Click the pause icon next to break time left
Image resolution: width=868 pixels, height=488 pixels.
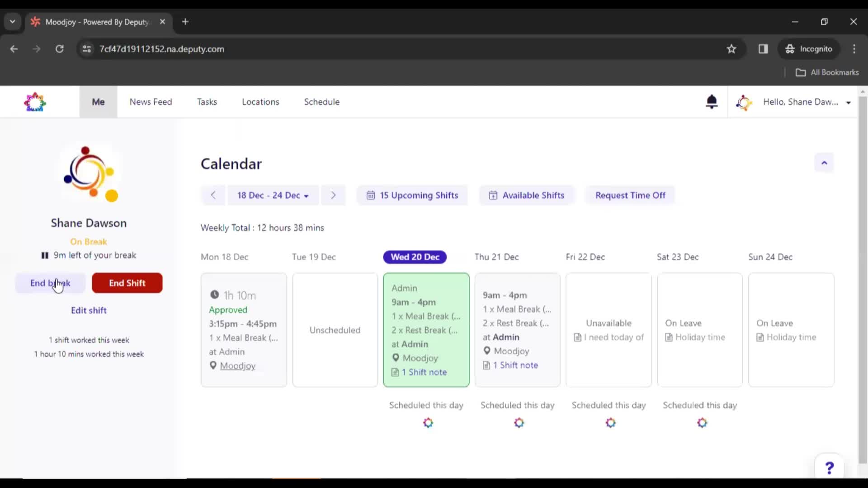coord(45,255)
